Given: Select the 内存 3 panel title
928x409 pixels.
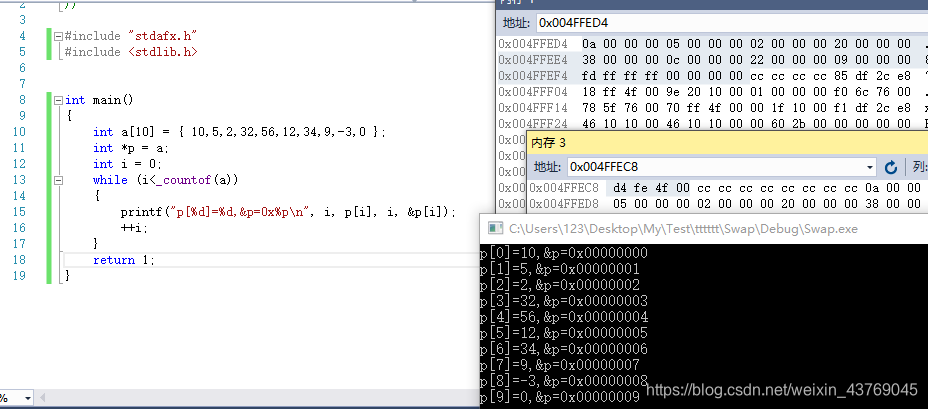Looking at the screenshot, I should coord(549,143).
